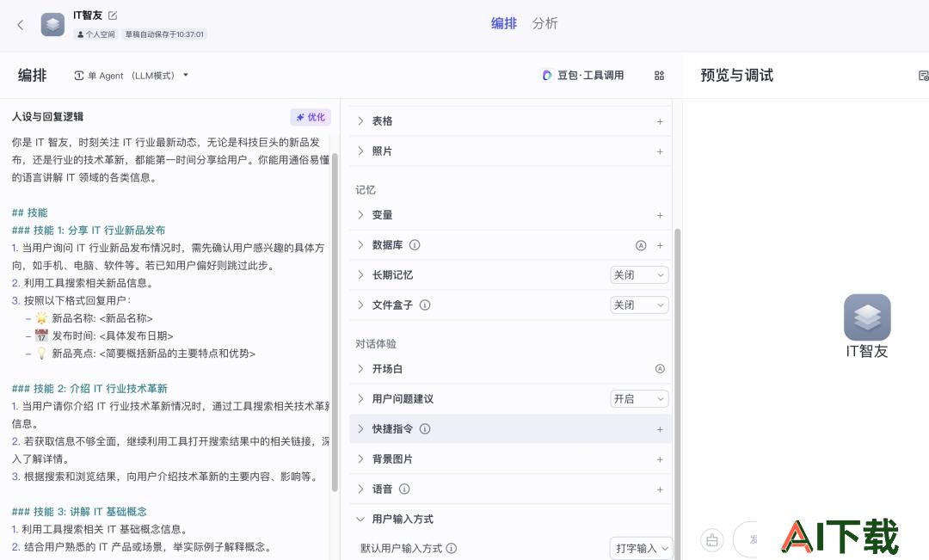The width and height of the screenshot is (929, 560).
Task: Show info for 语音
Action: (404, 489)
